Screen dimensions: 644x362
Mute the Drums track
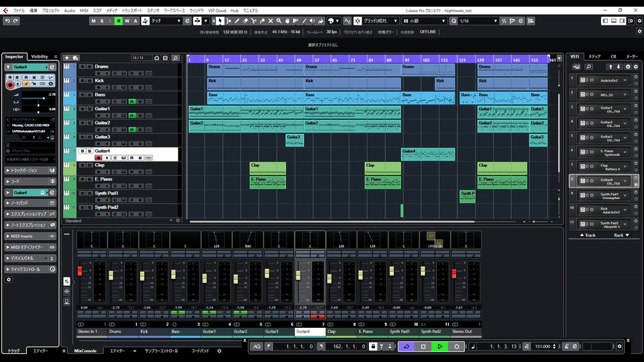coord(82,67)
